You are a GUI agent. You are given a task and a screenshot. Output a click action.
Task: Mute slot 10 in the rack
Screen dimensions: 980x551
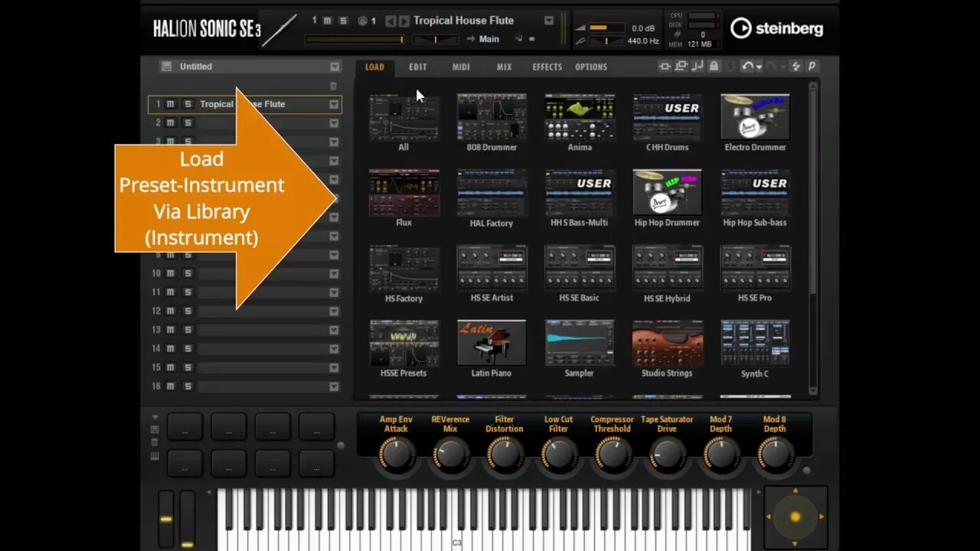pos(171,273)
